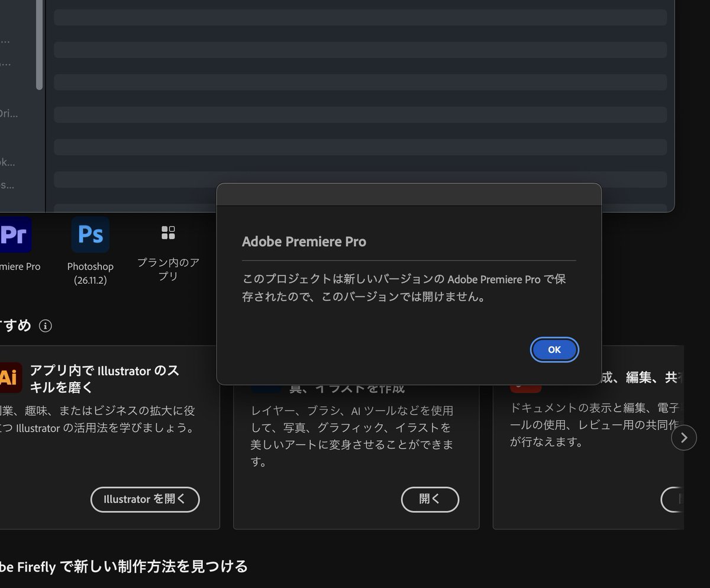Image resolution: width=710 pixels, height=588 pixels.
Task: Click the info icon beside おすすめ
Action: coord(46,326)
